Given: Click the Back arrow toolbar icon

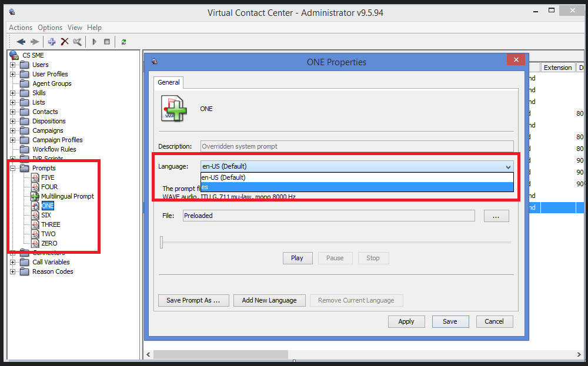Looking at the screenshot, I should click(21, 42).
